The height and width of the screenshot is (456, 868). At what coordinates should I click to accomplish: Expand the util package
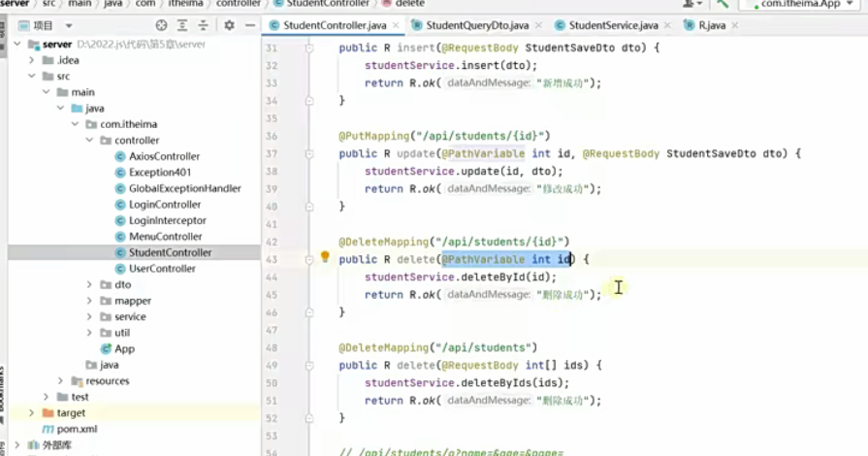click(x=89, y=333)
